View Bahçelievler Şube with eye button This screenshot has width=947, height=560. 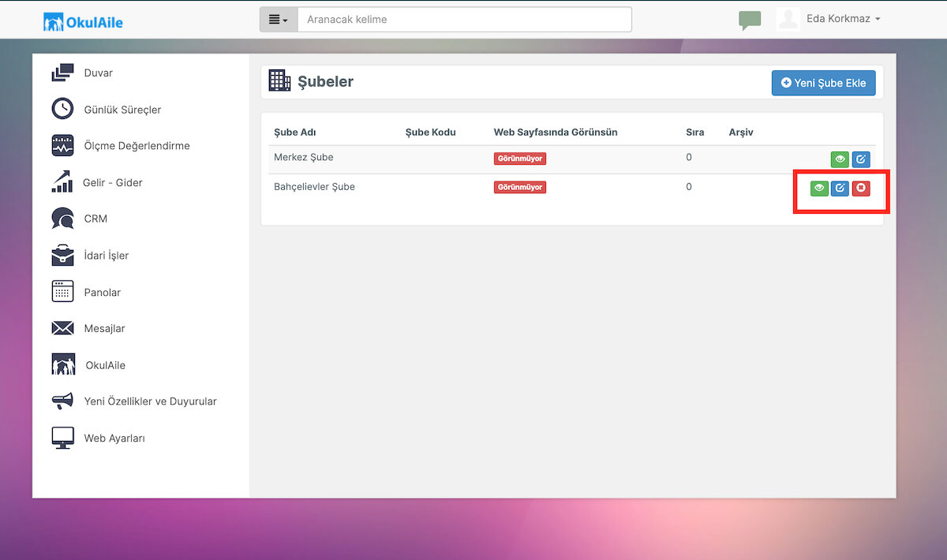(x=819, y=189)
